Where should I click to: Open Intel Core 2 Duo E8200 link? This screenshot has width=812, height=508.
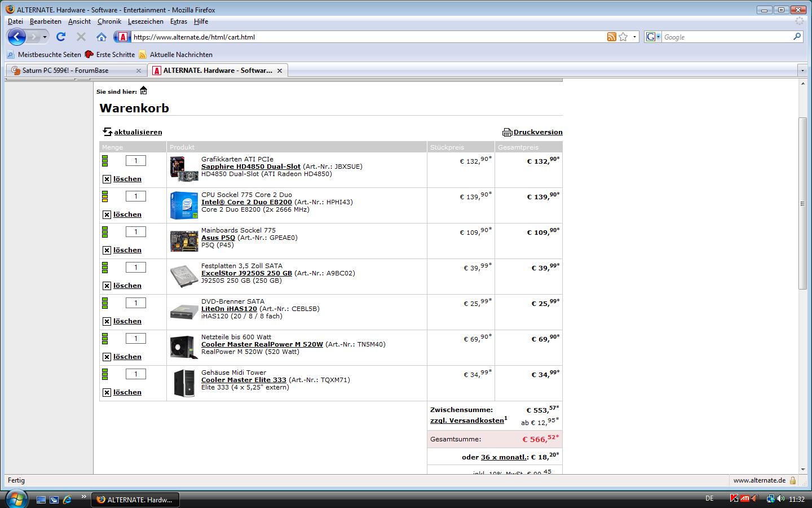[246, 202]
